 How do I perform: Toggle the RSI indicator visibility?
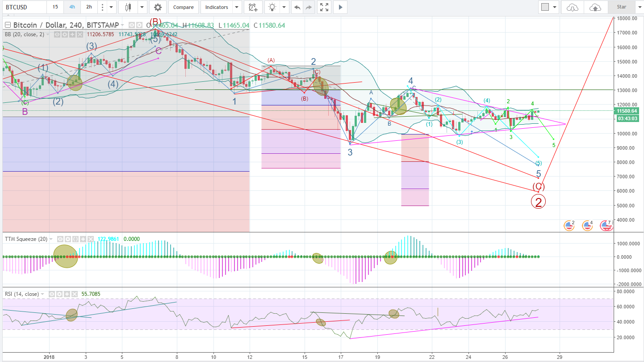coord(51,294)
